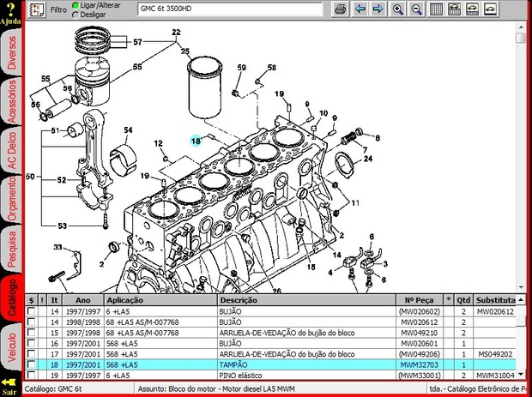Click status Assunto: Bloco do motor
532x397 pixels.
tap(216, 388)
